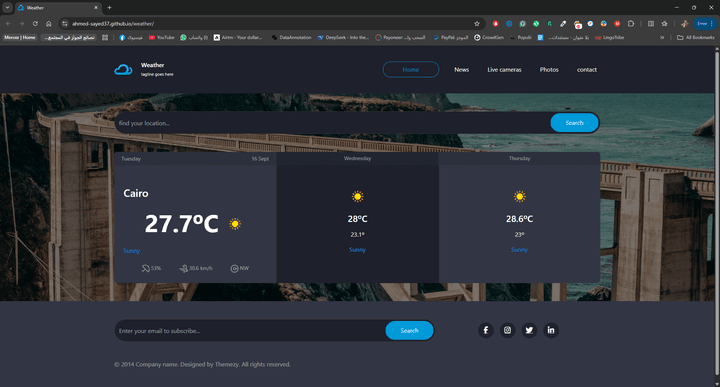The height and width of the screenshot is (387, 720).
Task: Open the red shield extension icon
Action: pos(495,23)
